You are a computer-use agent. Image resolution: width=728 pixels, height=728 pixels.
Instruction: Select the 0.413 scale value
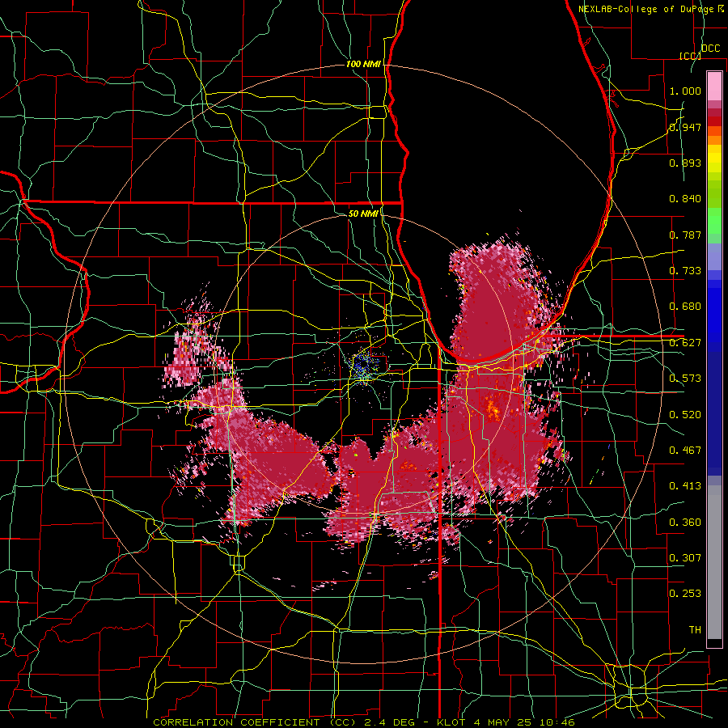[685, 486]
